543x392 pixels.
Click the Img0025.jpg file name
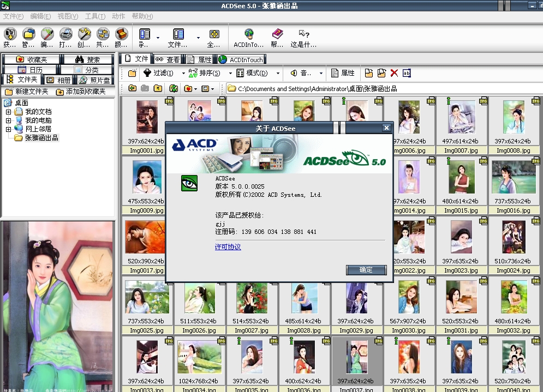(146, 330)
